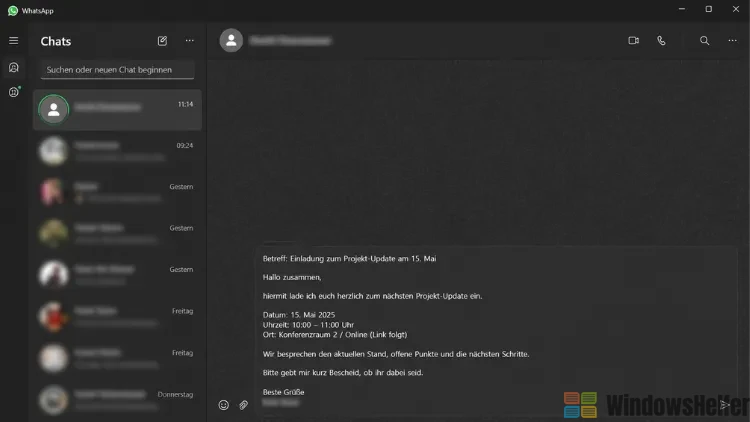Open the chat from 09:24
Image resolution: width=750 pixels, height=422 pixels.
pos(117,151)
